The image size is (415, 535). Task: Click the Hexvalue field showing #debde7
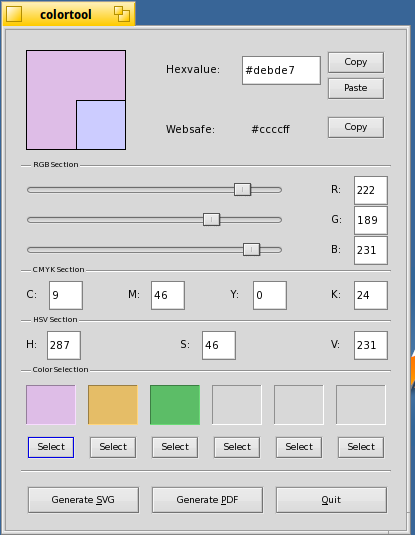(281, 70)
